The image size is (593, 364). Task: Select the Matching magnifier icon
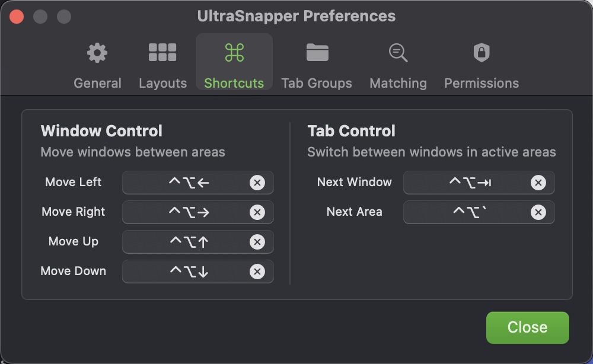click(x=398, y=53)
